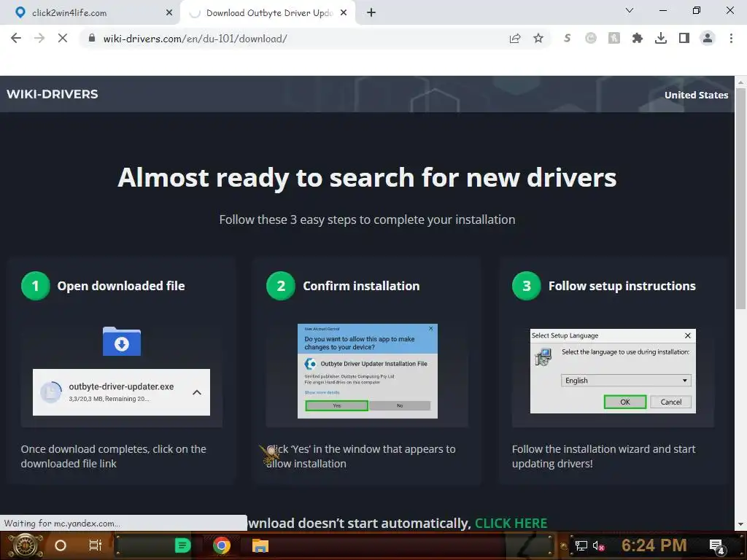Screen dimensions: 747x560
Task: Click the scrollbar down arrow
Action: tap(741, 524)
